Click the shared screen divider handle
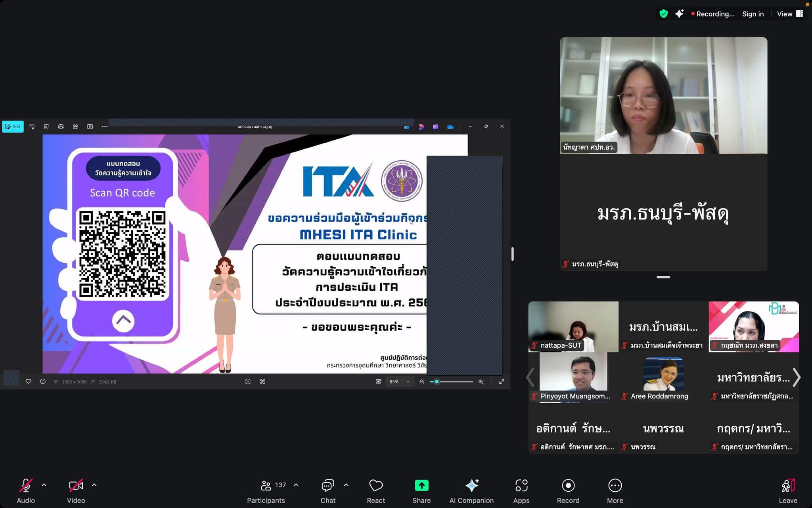This screenshot has height=508, width=812. [513, 254]
